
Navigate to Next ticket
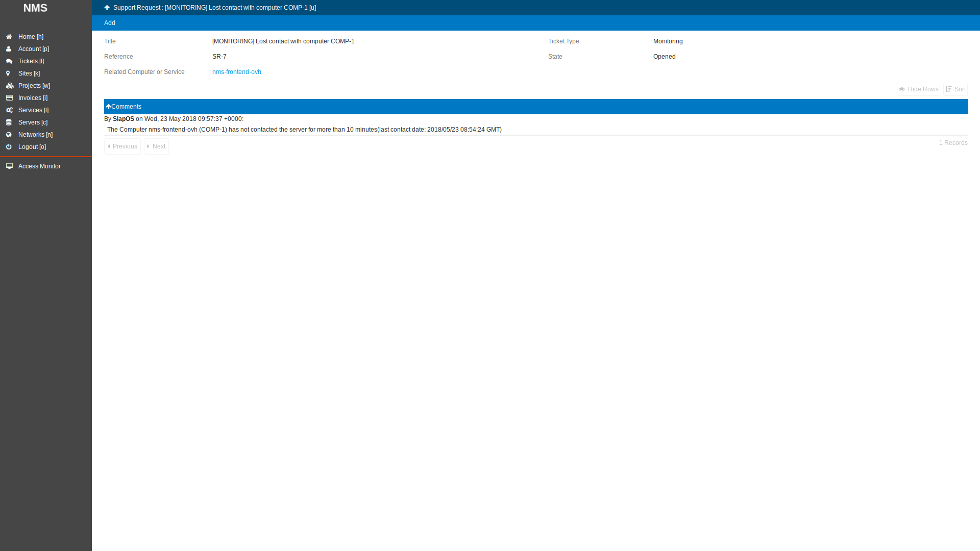click(156, 146)
